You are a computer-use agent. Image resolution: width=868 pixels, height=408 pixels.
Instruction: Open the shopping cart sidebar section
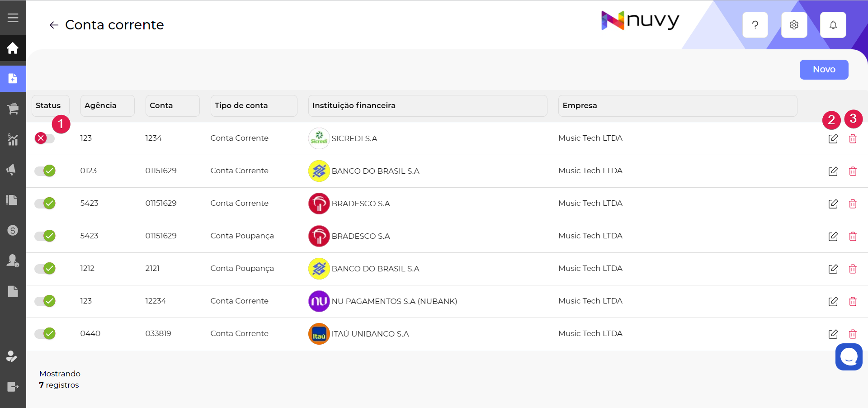(13, 109)
